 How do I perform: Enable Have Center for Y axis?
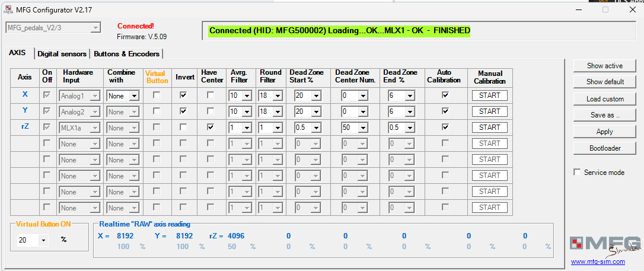[211, 111]
